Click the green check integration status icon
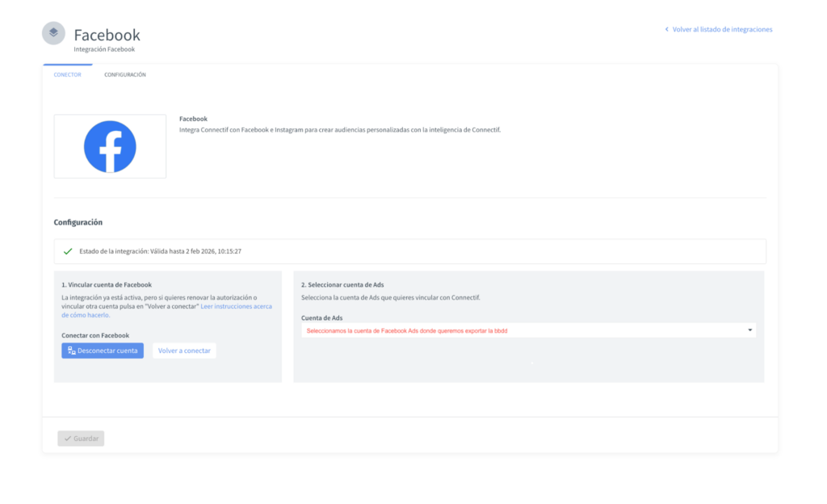 click(68, 251)
